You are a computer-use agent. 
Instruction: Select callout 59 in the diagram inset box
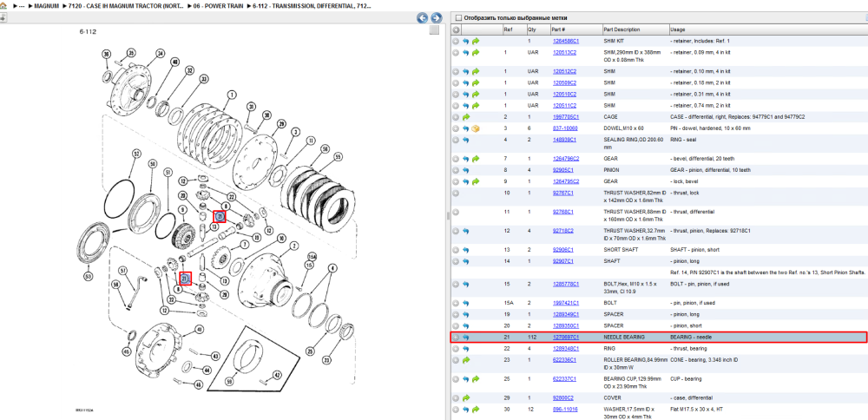(x=229, y=381)
